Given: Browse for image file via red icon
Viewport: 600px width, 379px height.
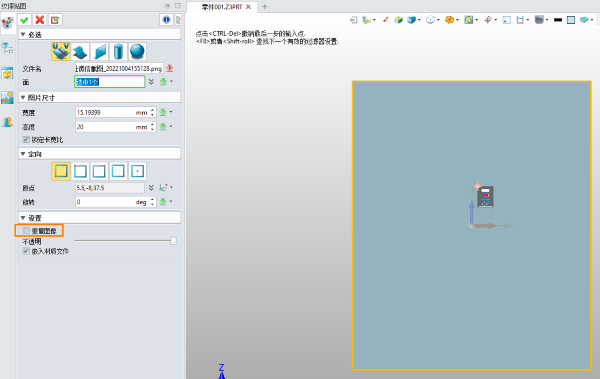Looking at the screenshot, I should [x=170, y=69].
